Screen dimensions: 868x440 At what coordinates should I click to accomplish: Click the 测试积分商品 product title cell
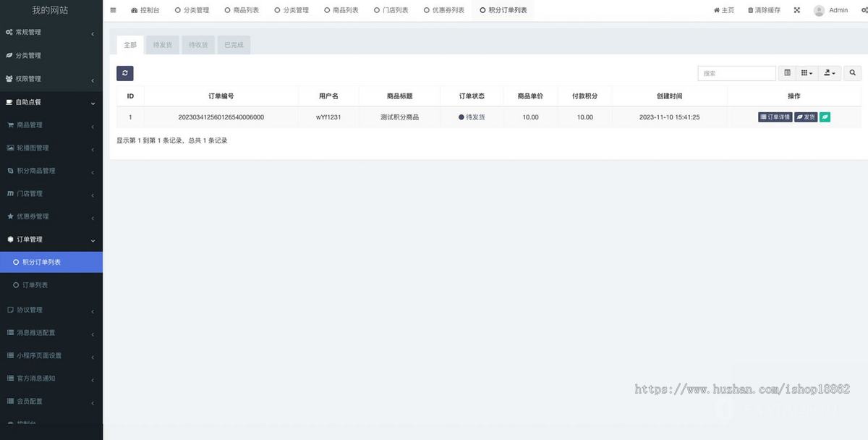point(399,117)
